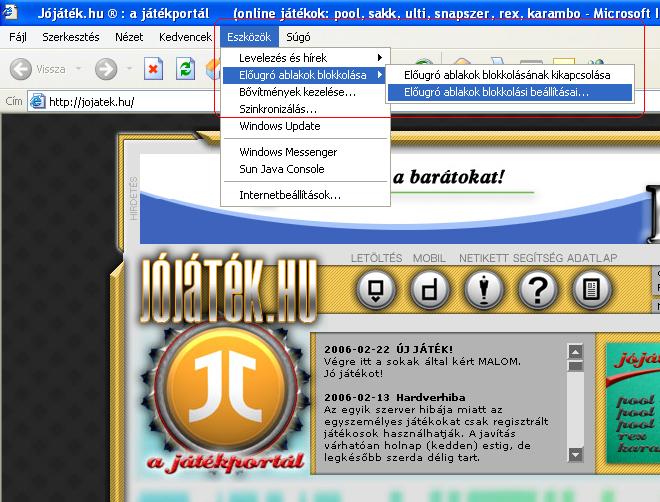The image size is (660, 502).
Task: Choose Internetbeállítások... menu entry
Action: click(305, 195)
